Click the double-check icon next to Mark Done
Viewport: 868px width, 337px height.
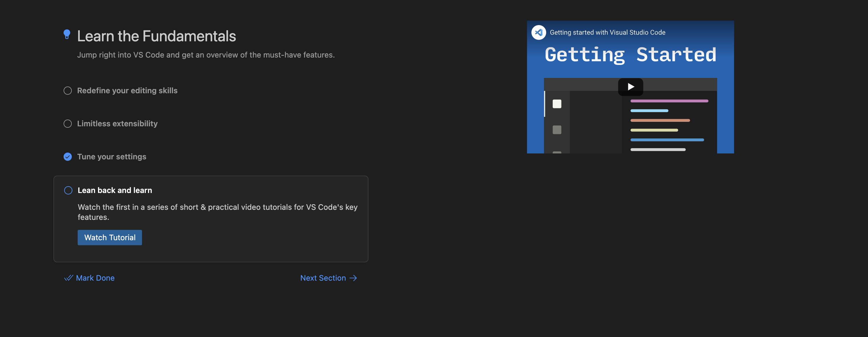point(68,278)
